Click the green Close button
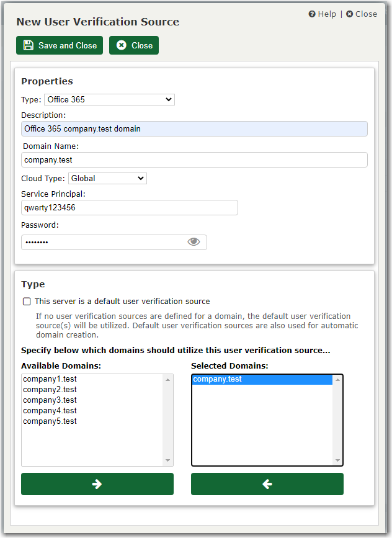392x538 pixels. 134,45
